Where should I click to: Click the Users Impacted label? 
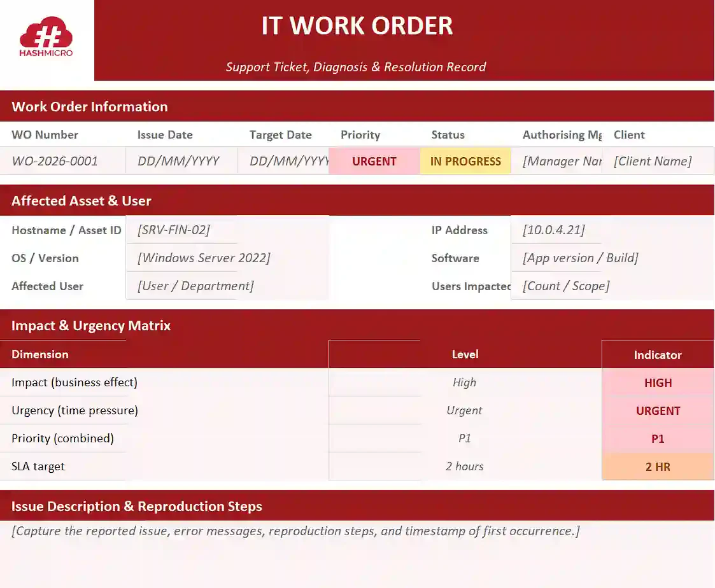tap(471, 286)
